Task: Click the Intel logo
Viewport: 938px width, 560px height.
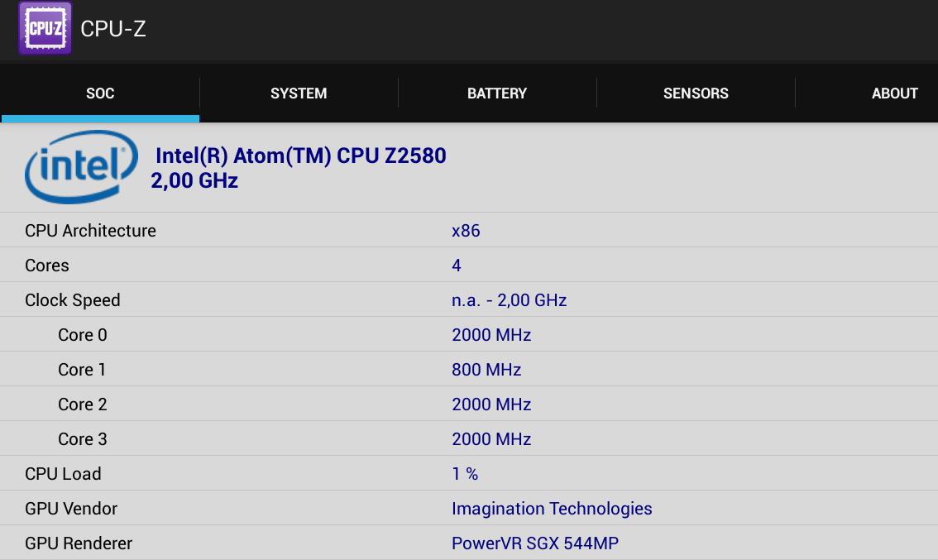Action: [81, 166]
